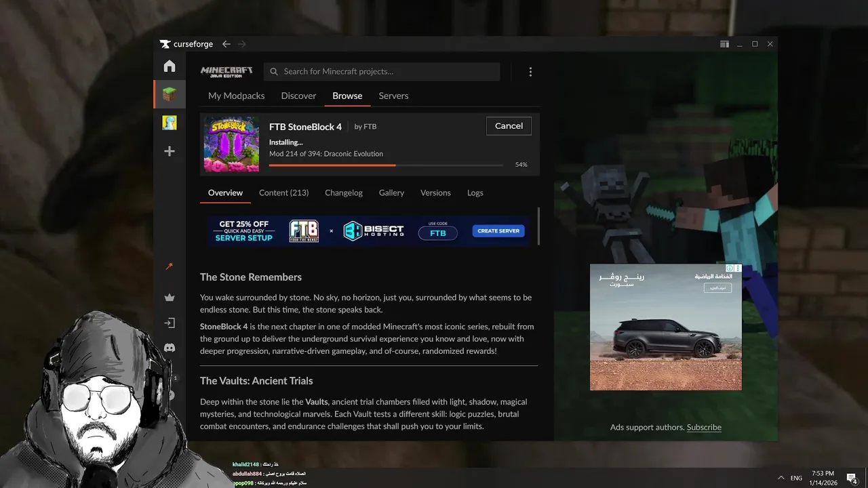Select the Overview tab
This screenshot has height=488, width=868.
pos(225,192)
